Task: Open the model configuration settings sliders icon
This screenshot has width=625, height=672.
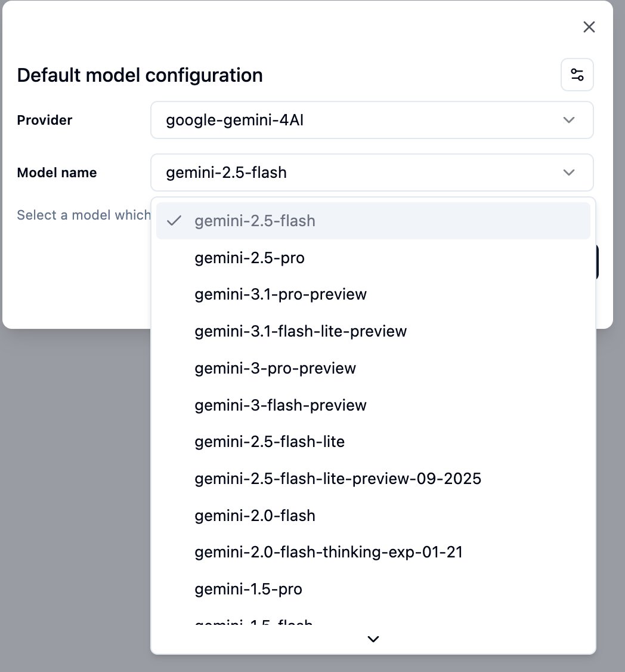Action: (x=576, y=75)
